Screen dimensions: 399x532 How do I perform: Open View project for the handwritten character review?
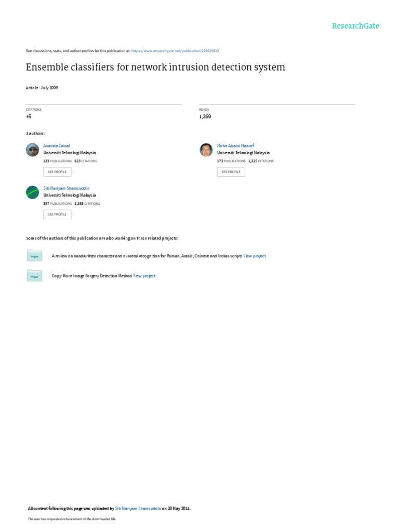(x=255, y=256)
